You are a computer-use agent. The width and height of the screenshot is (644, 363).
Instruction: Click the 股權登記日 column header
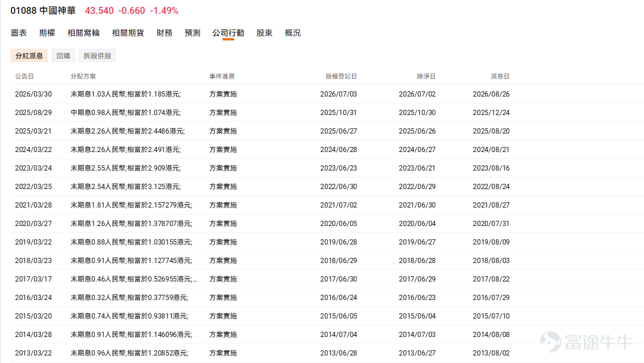[341, 76]
